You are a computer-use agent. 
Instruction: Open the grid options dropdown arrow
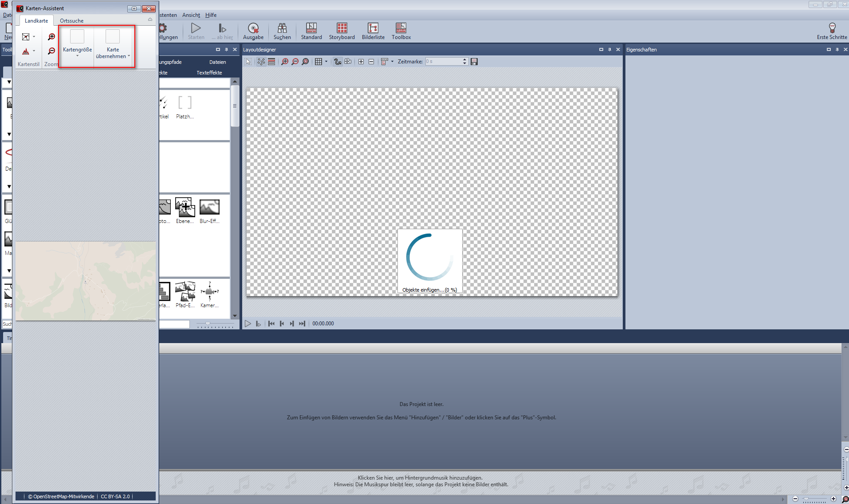point(326,62)
